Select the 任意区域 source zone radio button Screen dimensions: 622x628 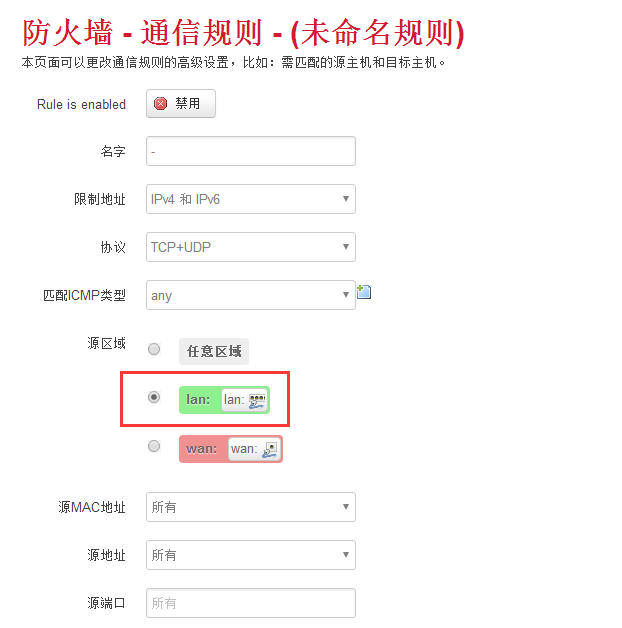coord(154,349)
